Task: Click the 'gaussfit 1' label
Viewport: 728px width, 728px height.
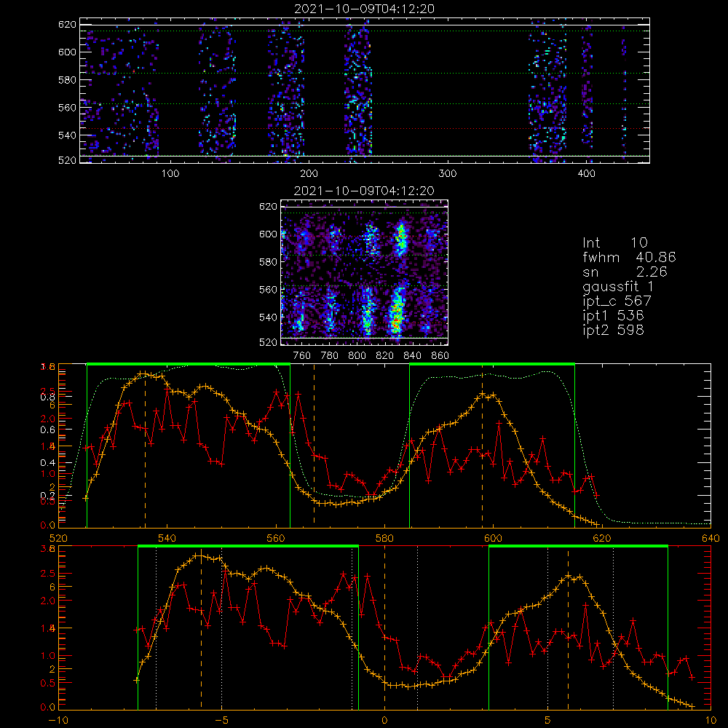Action: [618, 286]
